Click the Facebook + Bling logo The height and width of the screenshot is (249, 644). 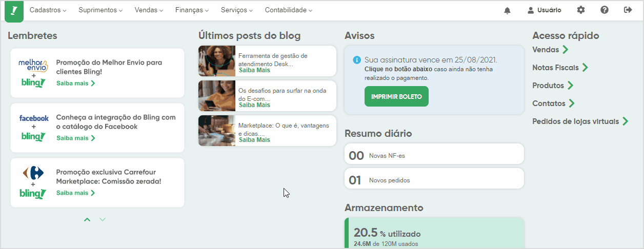pyautogui.click(x=34, y=128)
